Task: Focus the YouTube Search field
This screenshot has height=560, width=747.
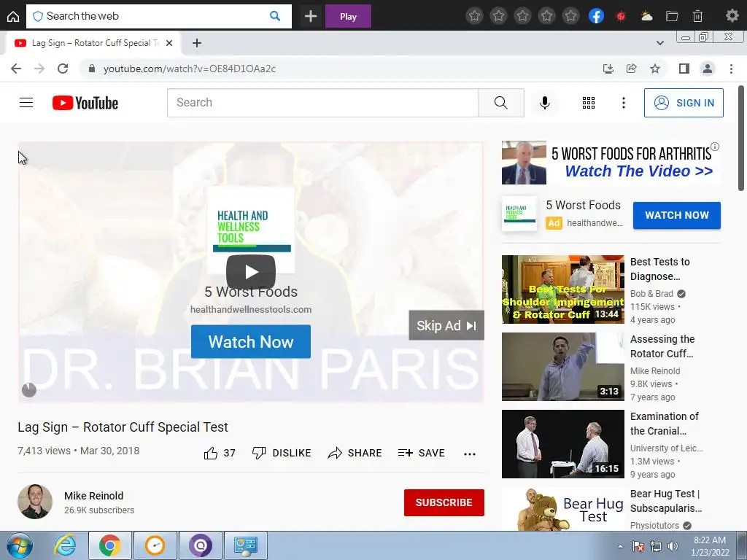Action: (x=322, y=102)
